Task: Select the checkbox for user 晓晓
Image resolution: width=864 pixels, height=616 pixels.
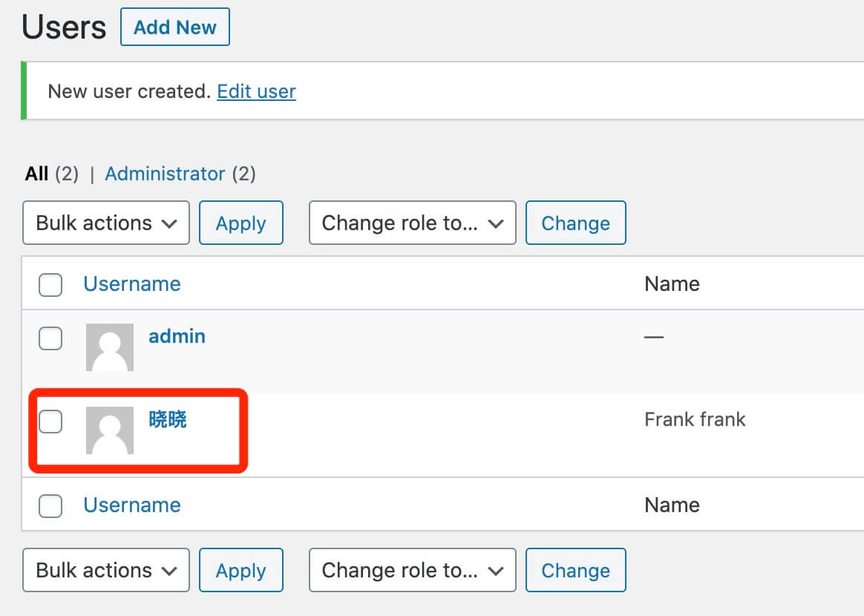Action: (50, 422)
